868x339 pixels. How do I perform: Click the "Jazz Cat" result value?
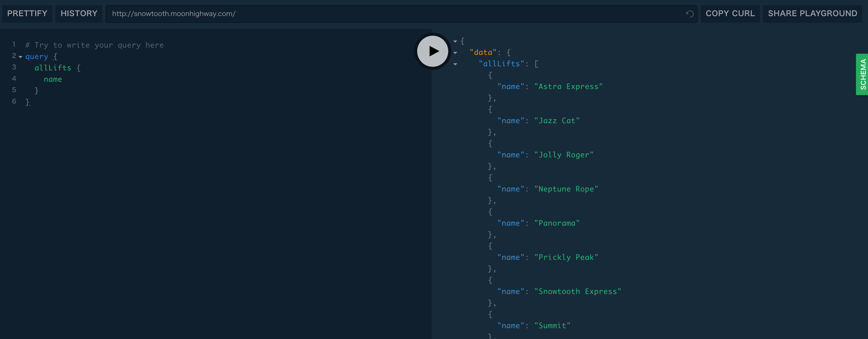[x=557, y=121]
